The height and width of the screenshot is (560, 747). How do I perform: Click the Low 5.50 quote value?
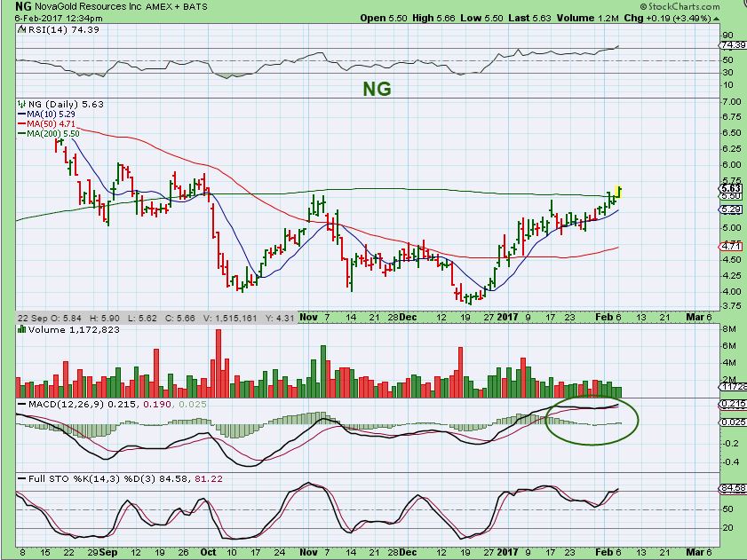click(481, 18)
